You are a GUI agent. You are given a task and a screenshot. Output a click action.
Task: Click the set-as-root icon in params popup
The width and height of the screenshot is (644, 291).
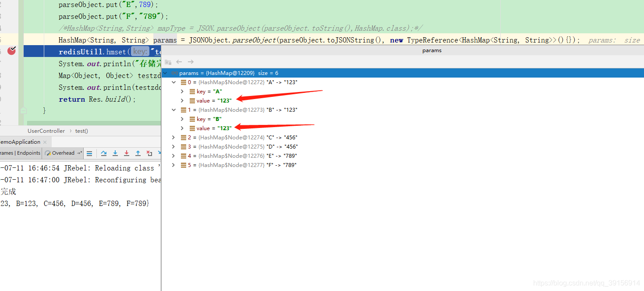(x=168, y=62)
